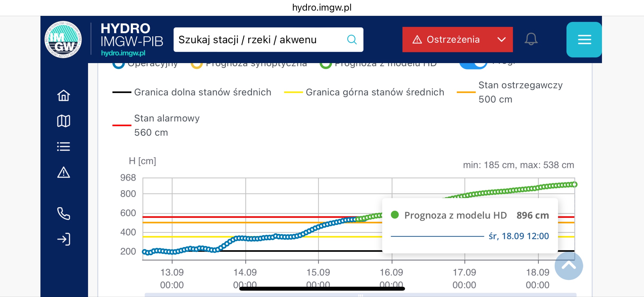
Task: Click the sidebar login arrow icon
Action: point(63,239)
